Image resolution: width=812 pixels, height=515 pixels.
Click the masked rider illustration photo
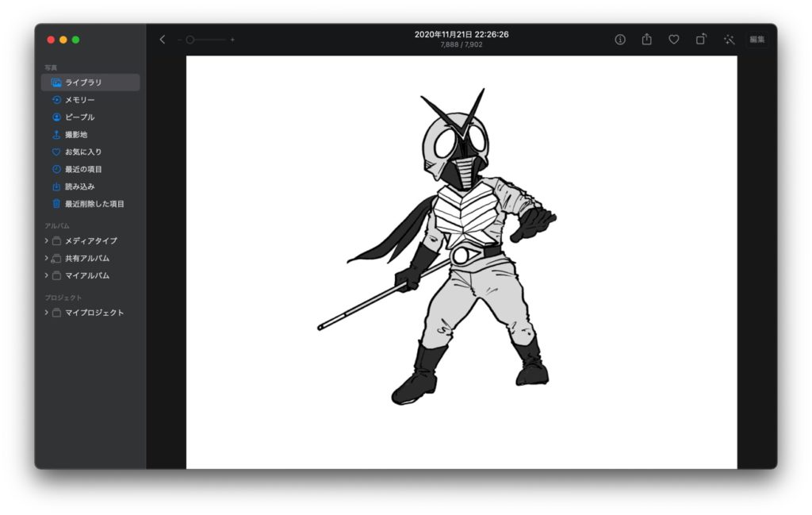click(x=462, y=262)
